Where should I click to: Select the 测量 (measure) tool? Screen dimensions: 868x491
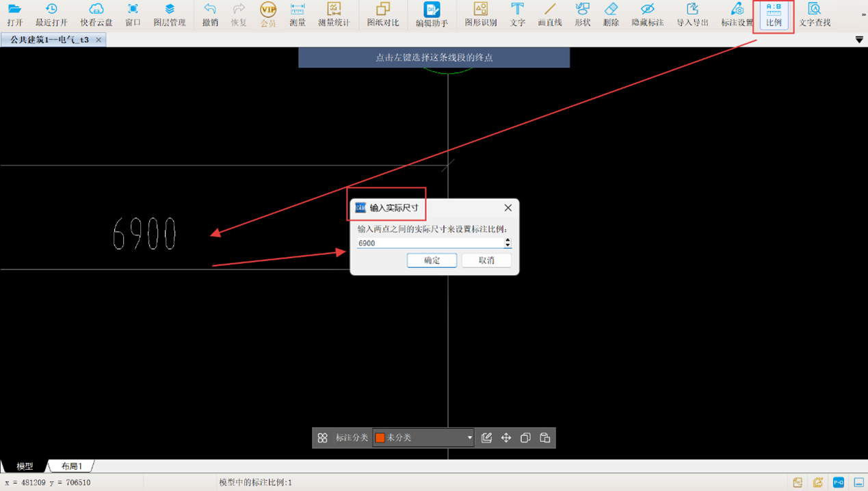click(298, 14)
